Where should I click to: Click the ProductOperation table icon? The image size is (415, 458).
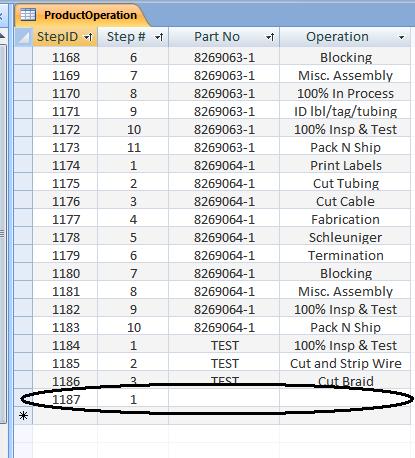coord(28,15)
